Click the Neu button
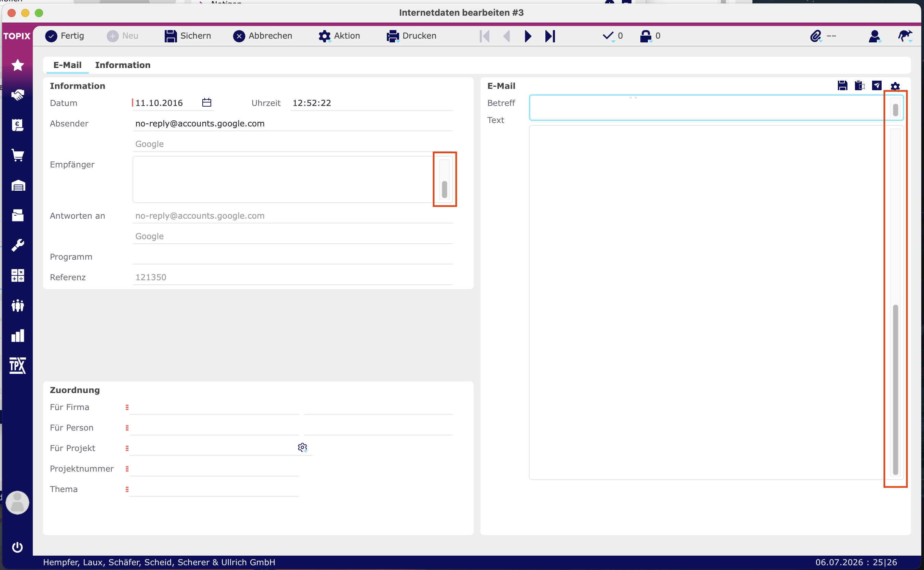The width and height of the screenshot is (924, 570). [x=123, y=36]
